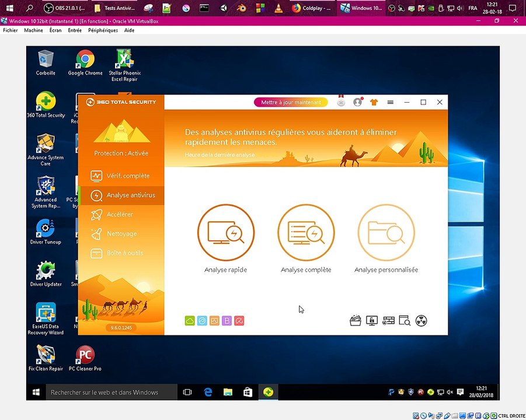Click the 9.6.0.1245 version label

[121, 327]
